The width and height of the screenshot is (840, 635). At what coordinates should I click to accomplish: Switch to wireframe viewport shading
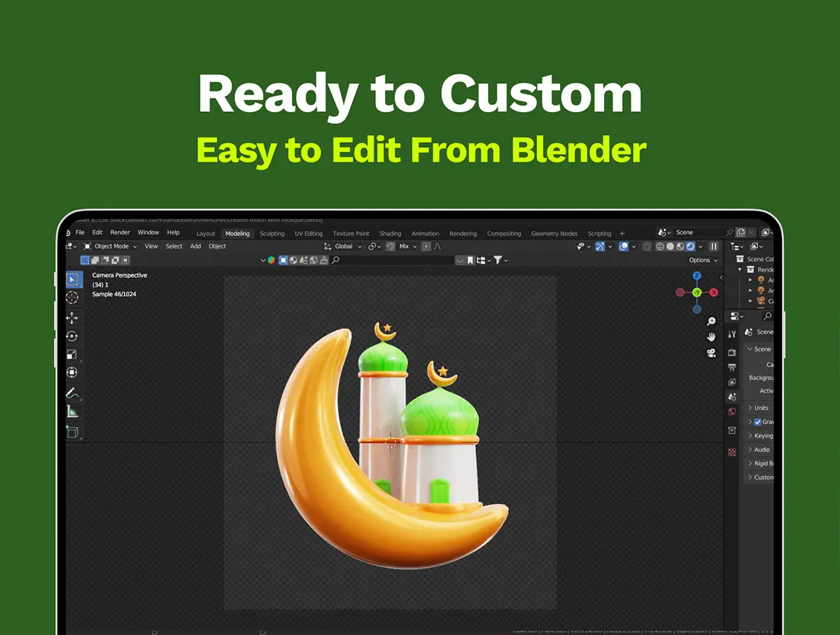click(x=659, y=246)
